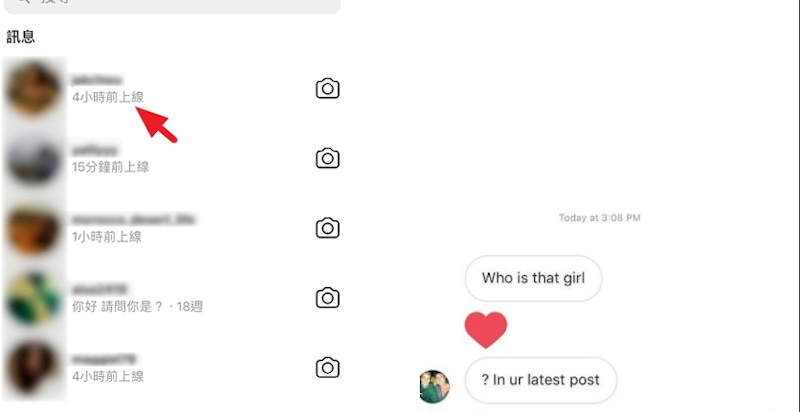Open conversation with 你好 請問你是？ preview
Image resolution: width=800 pixels, height=412 pixels.
pos(171,298)
